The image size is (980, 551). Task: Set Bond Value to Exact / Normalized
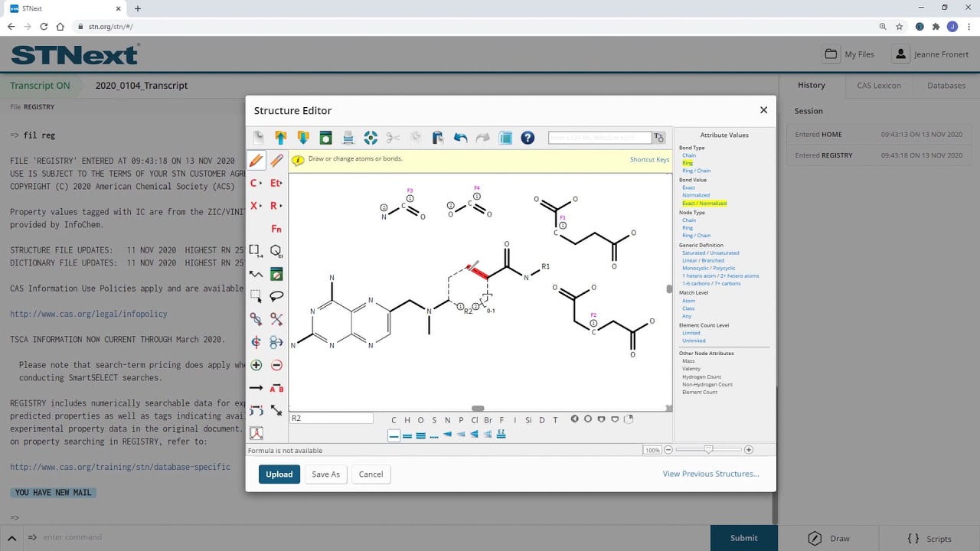tap(704, 204)
